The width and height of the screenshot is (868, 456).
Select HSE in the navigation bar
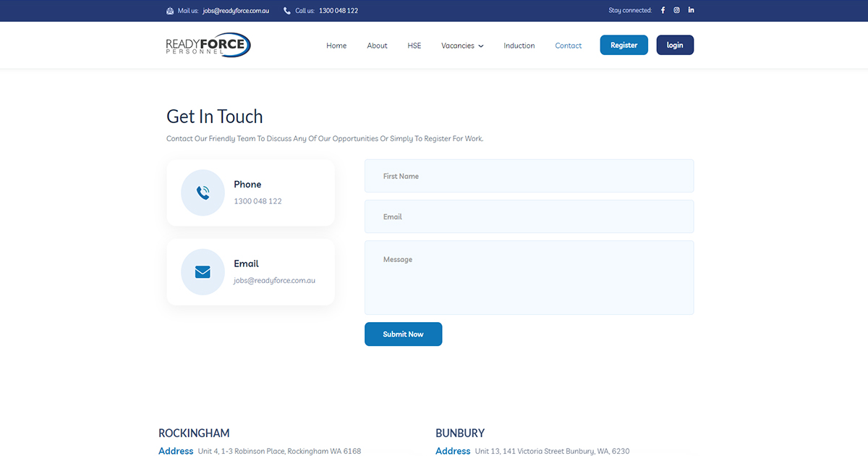pos(414,46)
